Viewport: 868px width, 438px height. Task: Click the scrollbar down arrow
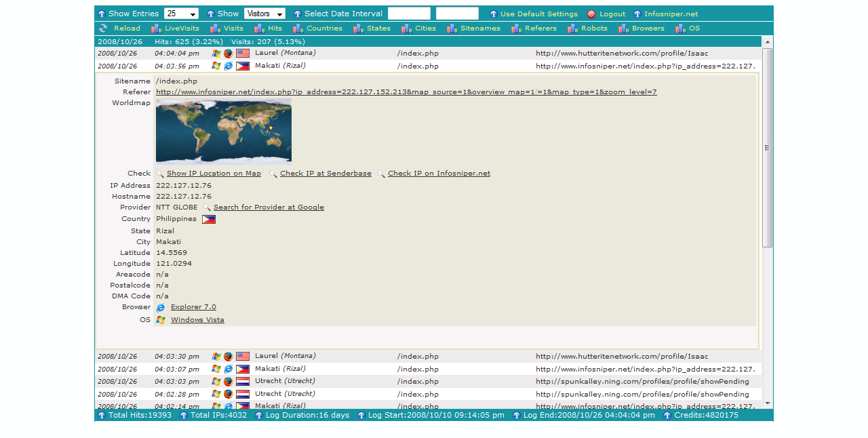pos(768,403)
